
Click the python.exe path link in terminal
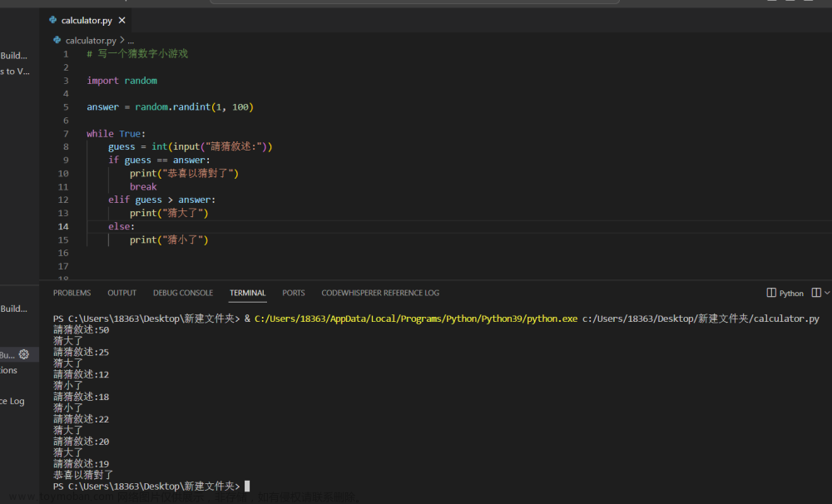click(x=416, y=319)
